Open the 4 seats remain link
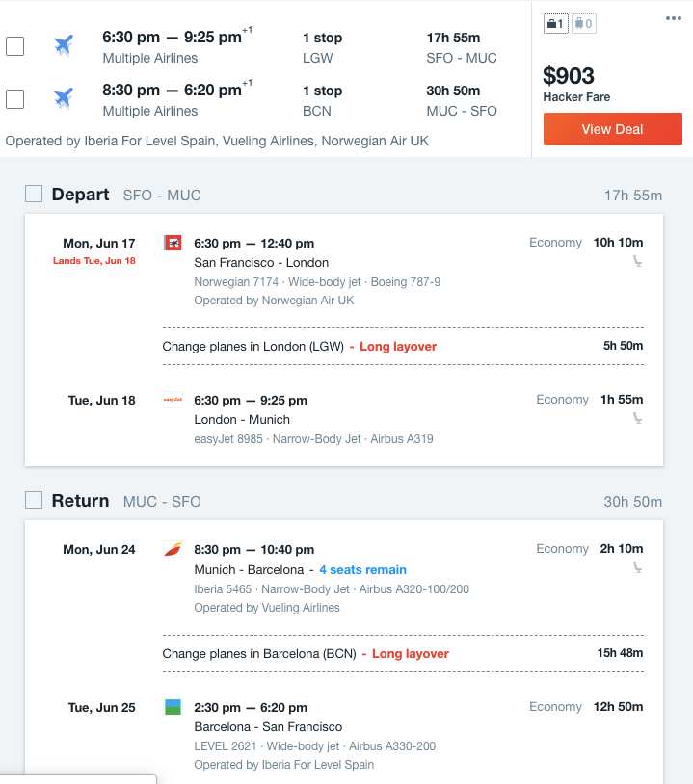 362,569
